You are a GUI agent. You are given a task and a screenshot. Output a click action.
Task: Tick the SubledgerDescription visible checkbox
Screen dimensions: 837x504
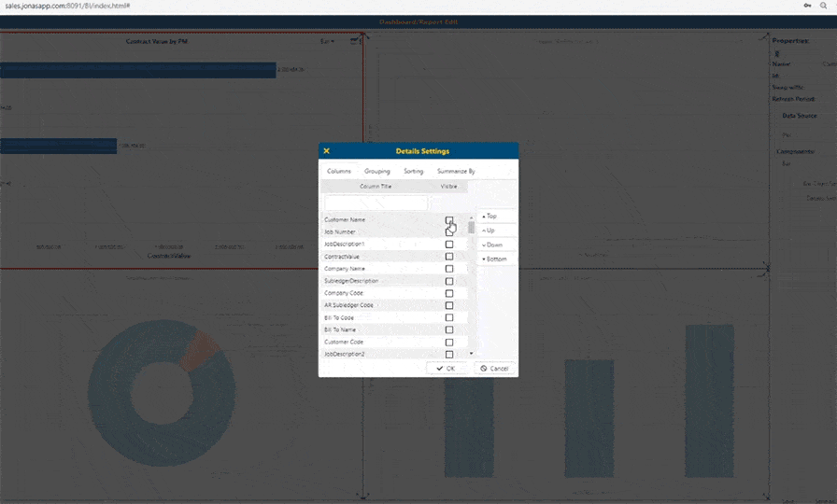(x=449, y=281)
